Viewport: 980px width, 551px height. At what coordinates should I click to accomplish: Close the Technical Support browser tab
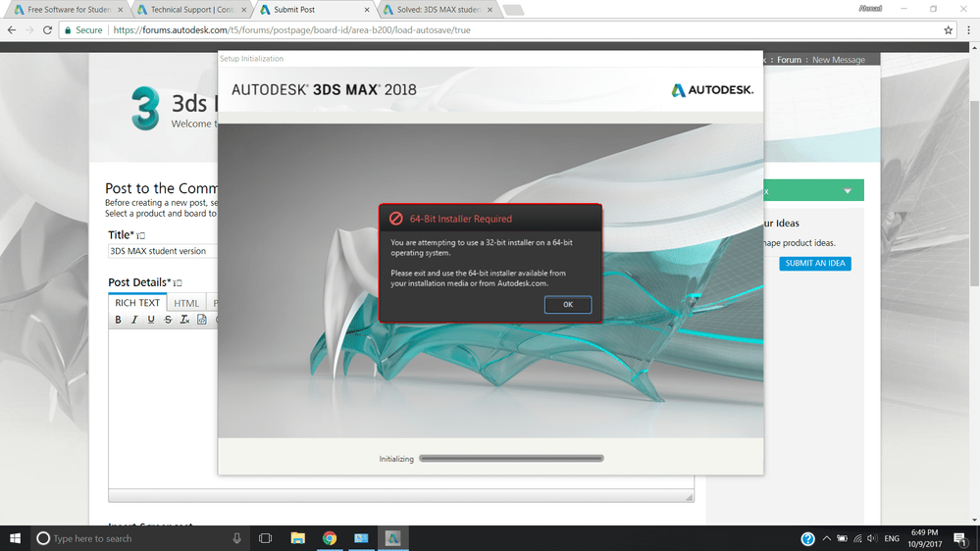coord(243,10)
